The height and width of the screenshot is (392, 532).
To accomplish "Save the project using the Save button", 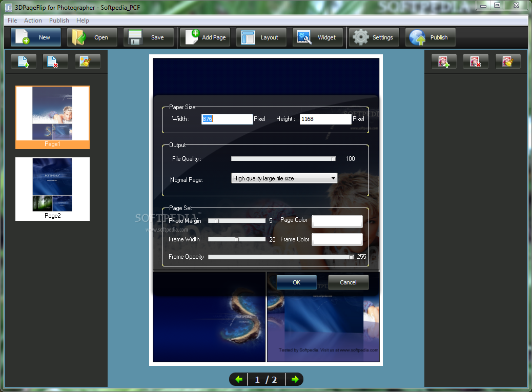I will tap(148, 37).
